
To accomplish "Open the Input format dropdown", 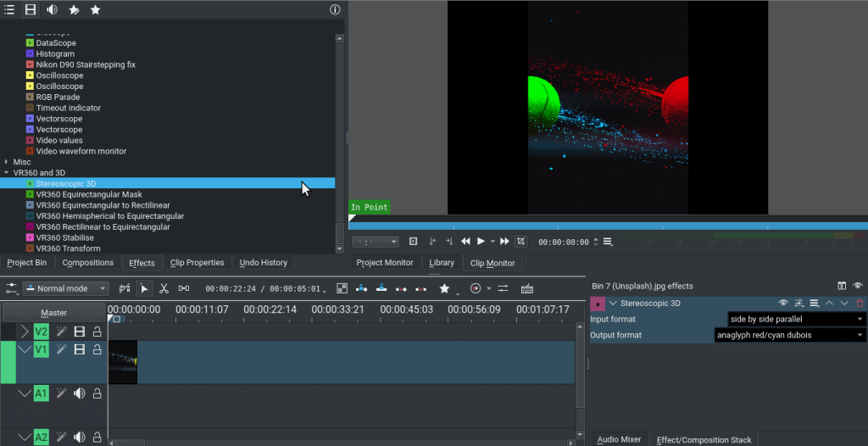I will (x=796, y=319).
